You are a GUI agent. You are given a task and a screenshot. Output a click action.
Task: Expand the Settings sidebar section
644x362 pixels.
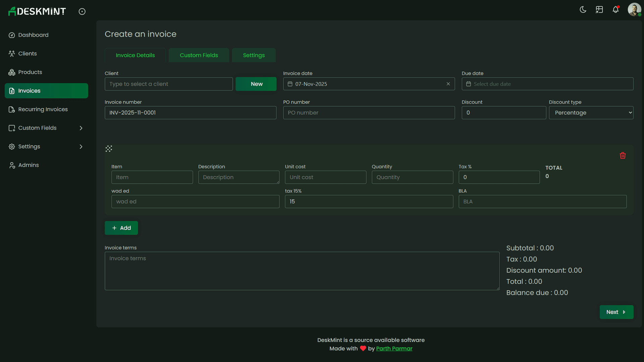81,146
